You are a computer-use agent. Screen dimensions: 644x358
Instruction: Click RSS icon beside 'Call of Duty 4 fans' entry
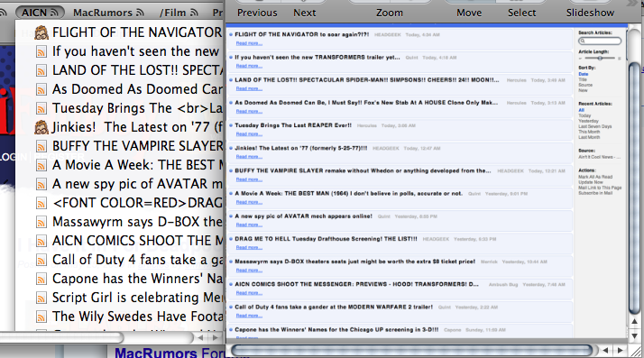[x=41, y=260]
